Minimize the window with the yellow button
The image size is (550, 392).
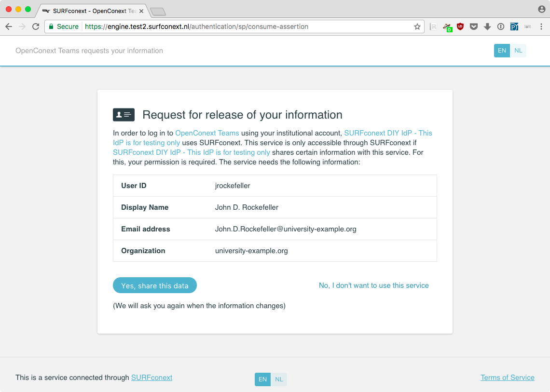[18, 10]
